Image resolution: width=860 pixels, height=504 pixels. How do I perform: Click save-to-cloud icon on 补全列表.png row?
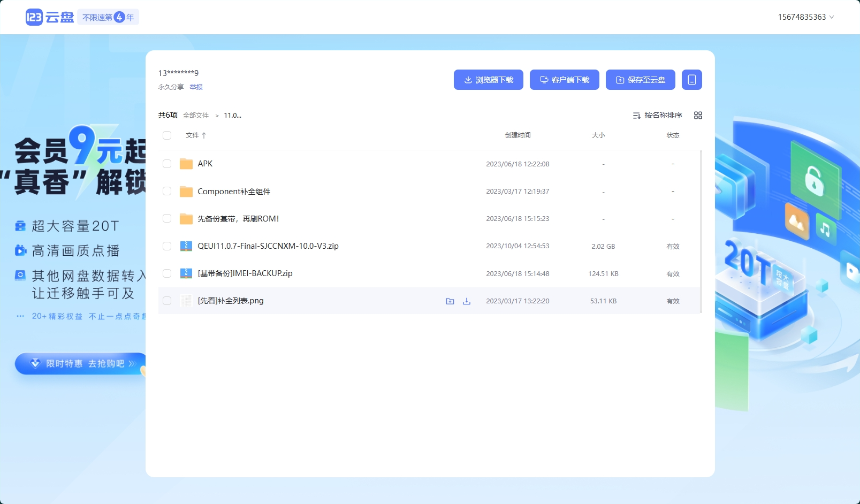(450, 301)
